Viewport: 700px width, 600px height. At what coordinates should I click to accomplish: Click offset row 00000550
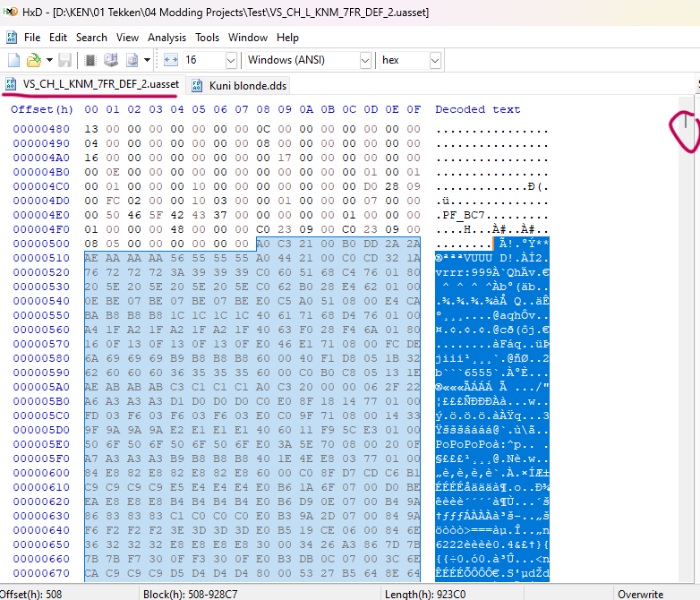(41, 315)
